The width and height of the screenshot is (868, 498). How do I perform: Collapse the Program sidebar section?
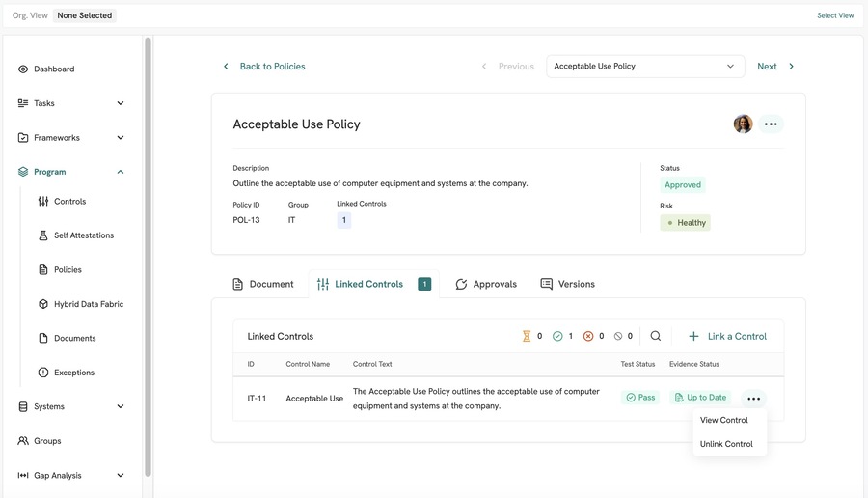pyautogui.click(x=121, y=172)
